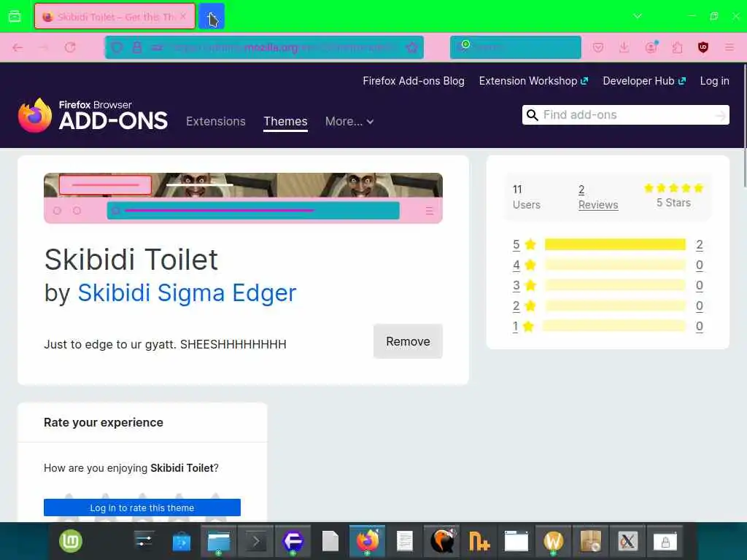
Task: Expand the More... dropdown
Action: pos(349,122)
